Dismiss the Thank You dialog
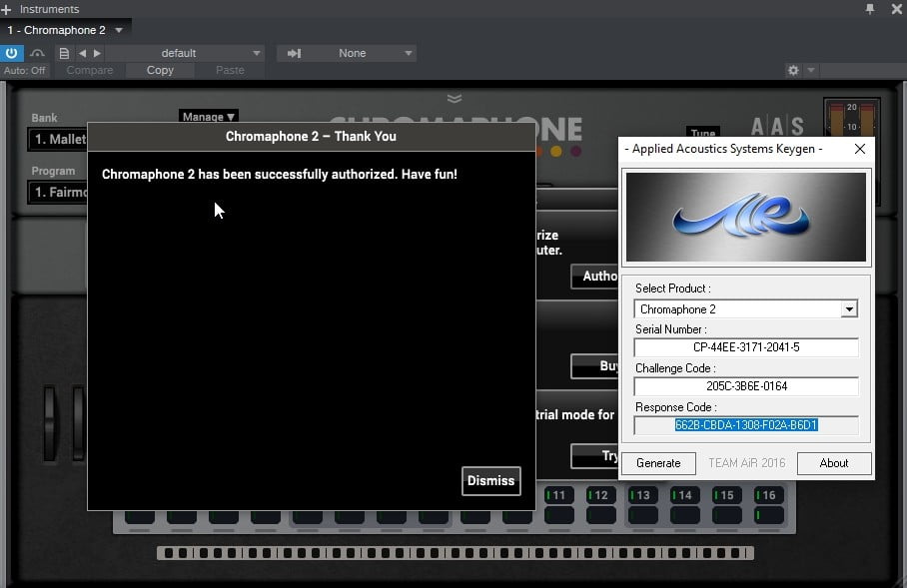The width and height of the screenshot is (907, 588). (x=491, y=481)
